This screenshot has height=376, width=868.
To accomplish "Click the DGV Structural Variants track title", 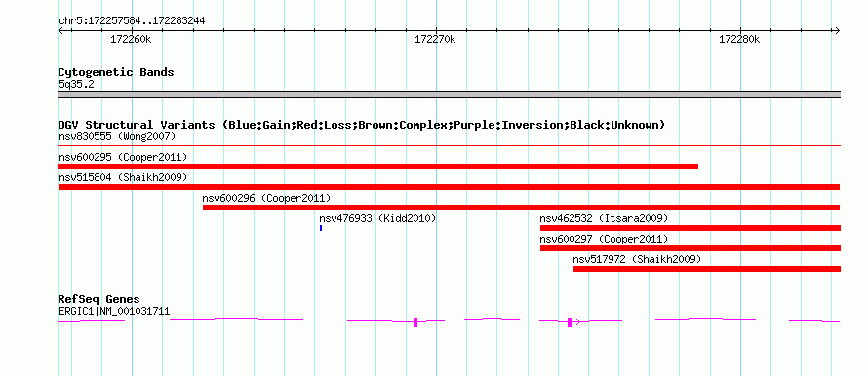I will click(x=361, y=125).
